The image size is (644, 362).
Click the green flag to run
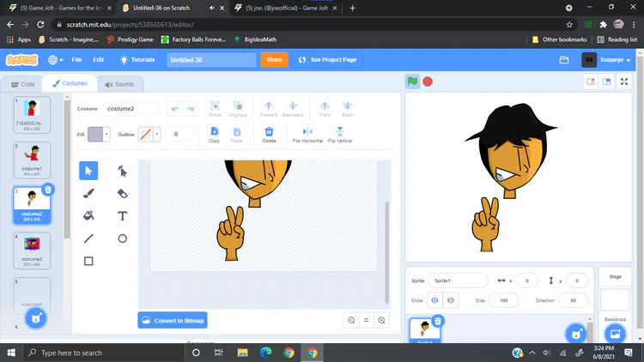point(412,81)
